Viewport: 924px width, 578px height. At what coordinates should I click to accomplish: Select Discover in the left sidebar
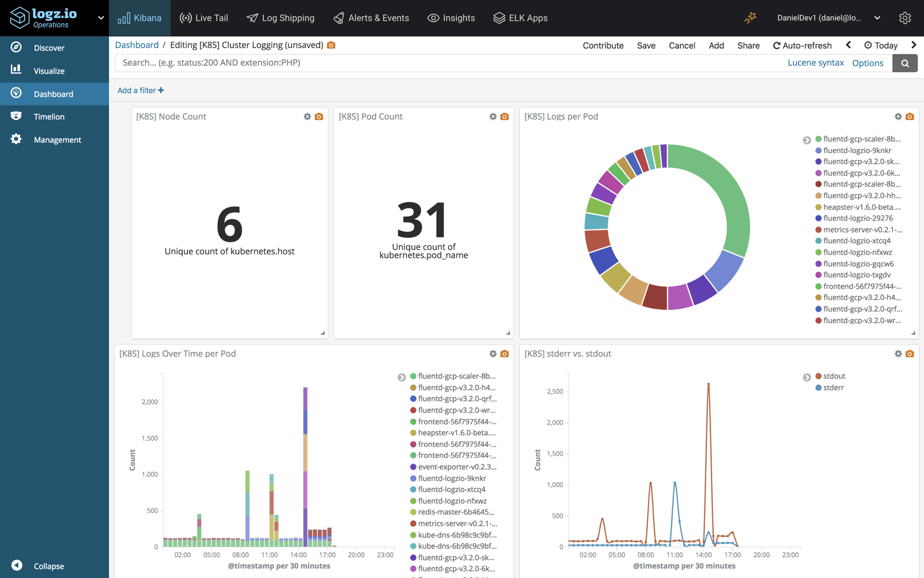point(49,48)
